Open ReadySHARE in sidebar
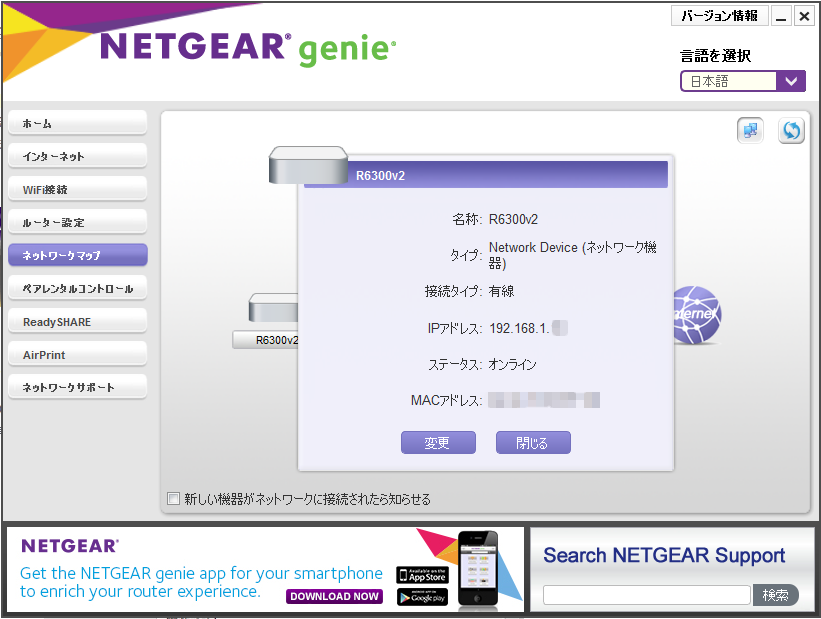 [x=77, y=321]
